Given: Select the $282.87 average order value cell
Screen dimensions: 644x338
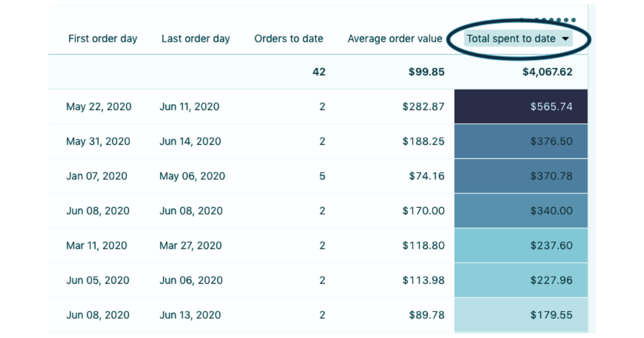Looking at the screenshot, I should [423, 107].
